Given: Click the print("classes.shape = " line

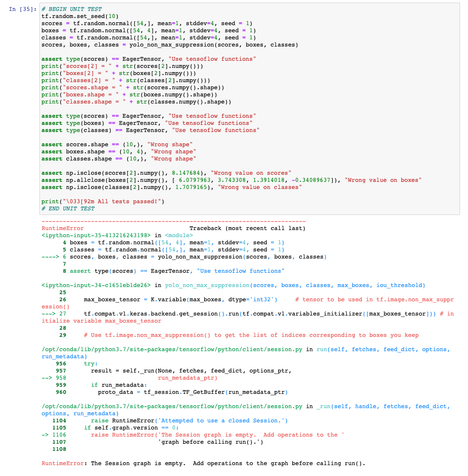Looking at the screenshot, I should (x=136, y=102).
